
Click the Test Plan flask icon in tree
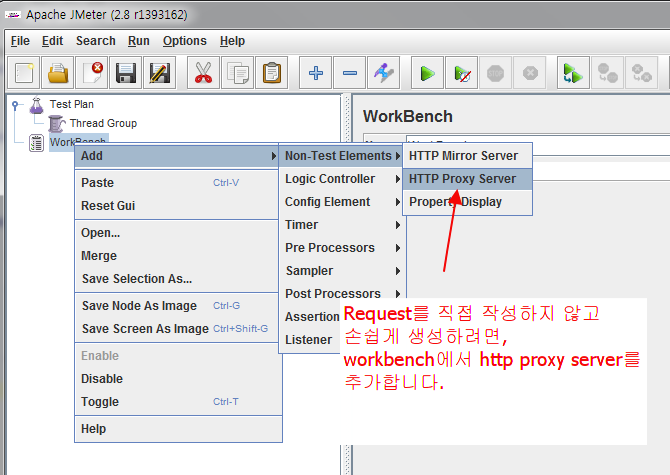click(37, 105)
